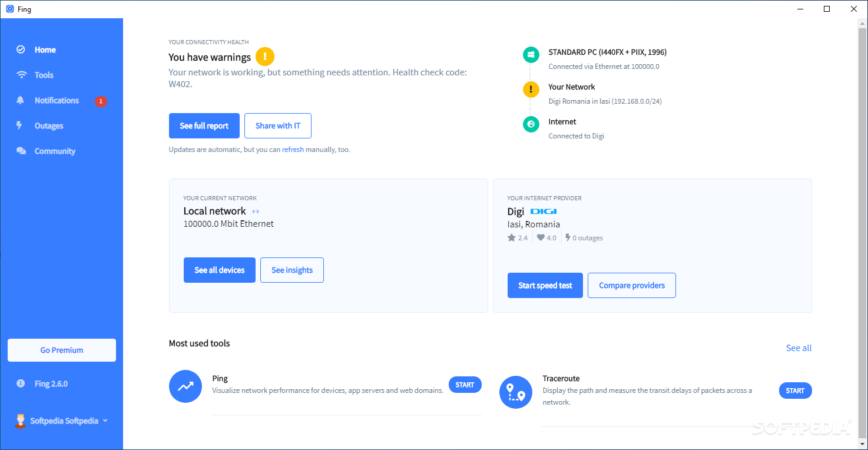Start the Traceroute tool
Screen dimensions: 868x450
(x=796, y=391)
